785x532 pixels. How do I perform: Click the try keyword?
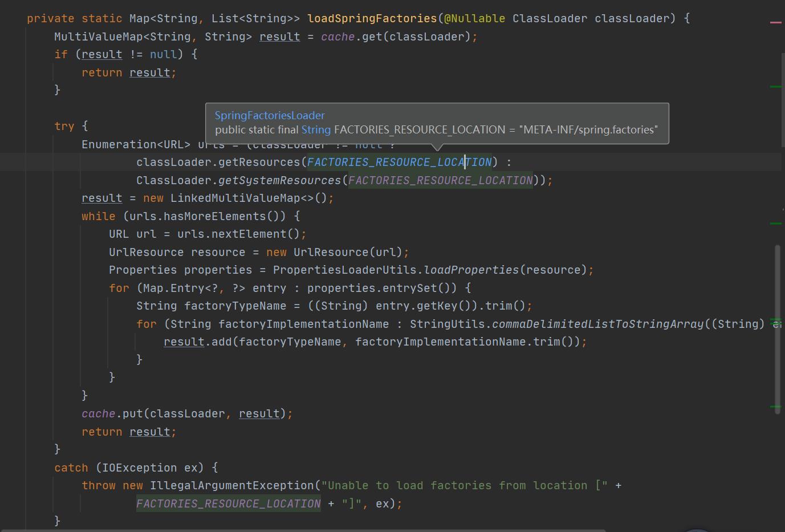(x=64, y=127)
